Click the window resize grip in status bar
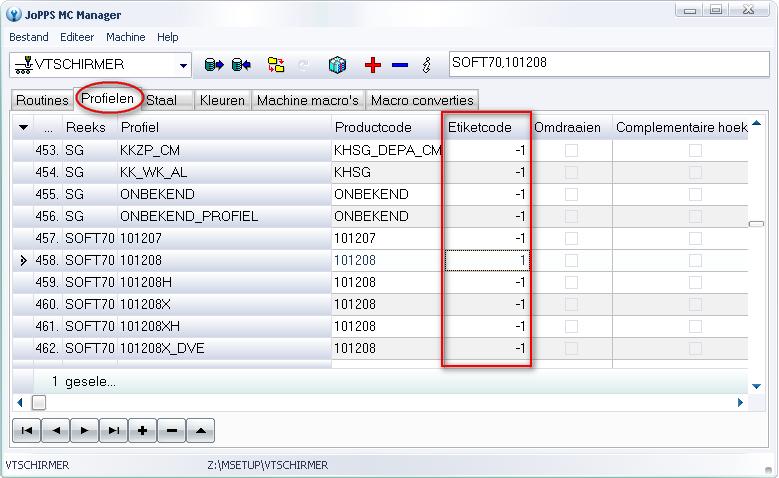Viewport: 779px width, 478px height. 769,469
